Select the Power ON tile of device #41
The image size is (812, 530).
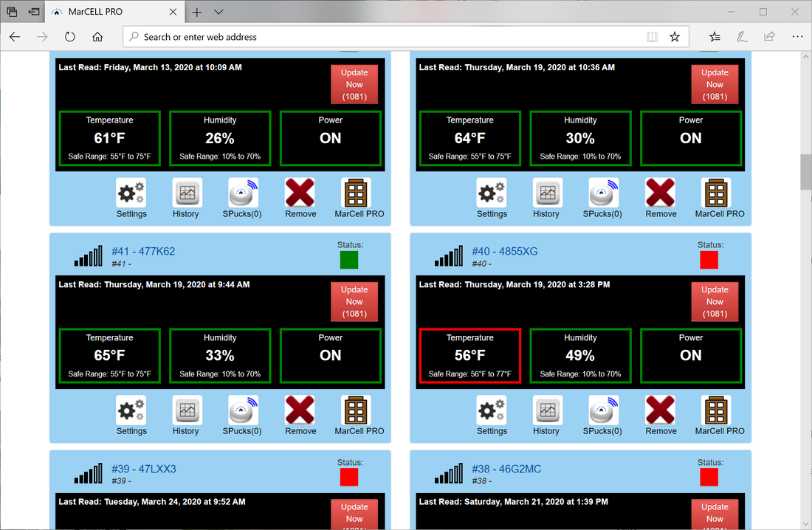pos(331,355)
